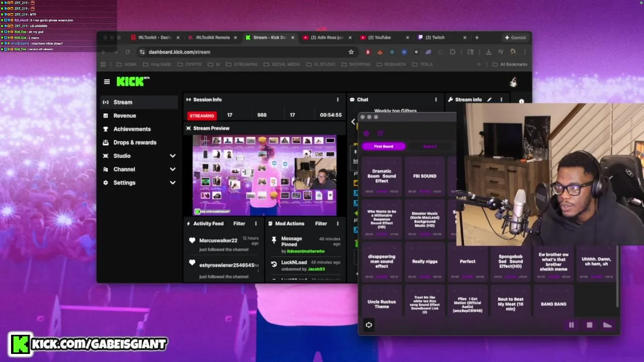Open the Revenue page in sidebar
The width and height of the screenshot is (644, 362).
[139, 116]
